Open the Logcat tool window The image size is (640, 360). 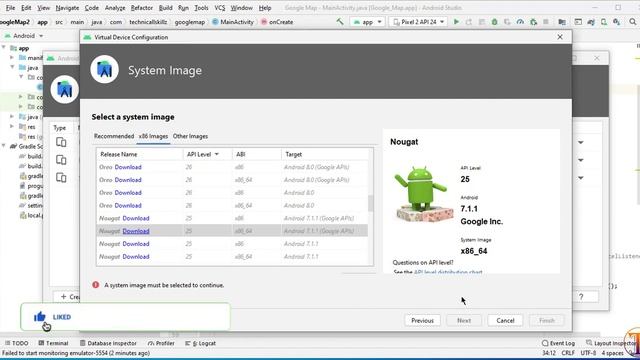point(200,343)
